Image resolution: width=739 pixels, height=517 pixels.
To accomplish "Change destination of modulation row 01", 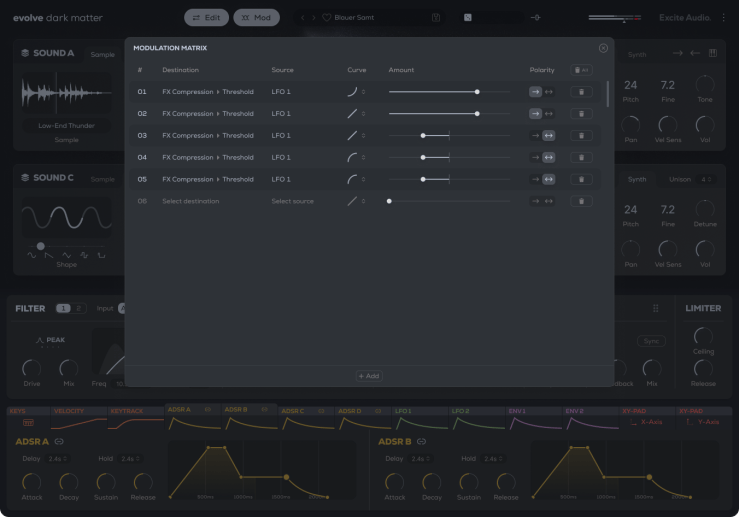I will (208, 92).
